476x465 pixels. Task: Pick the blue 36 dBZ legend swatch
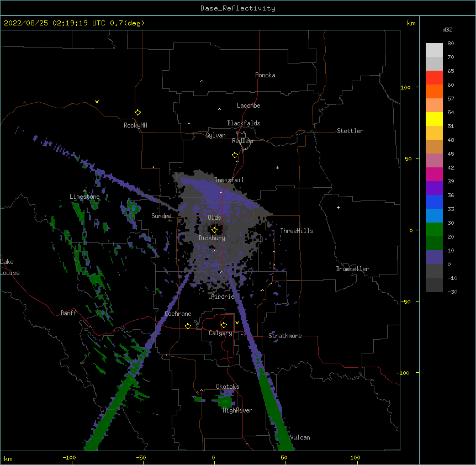pos(434,202)
